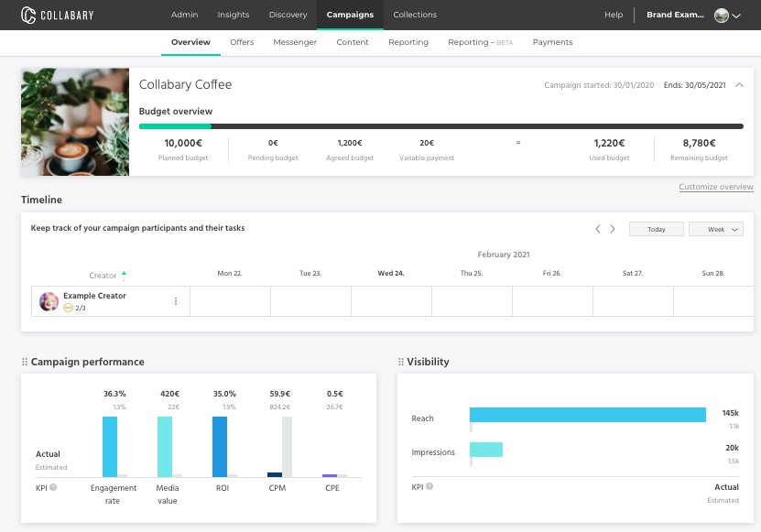Open the user avatar profile picture

(722, 15)
